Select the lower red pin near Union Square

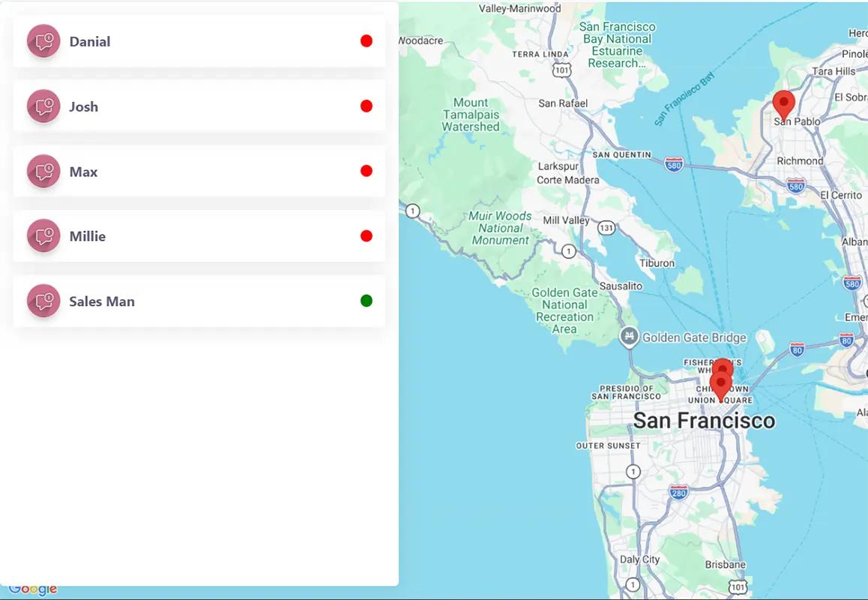pyautogui.click(x=721, y=386)
